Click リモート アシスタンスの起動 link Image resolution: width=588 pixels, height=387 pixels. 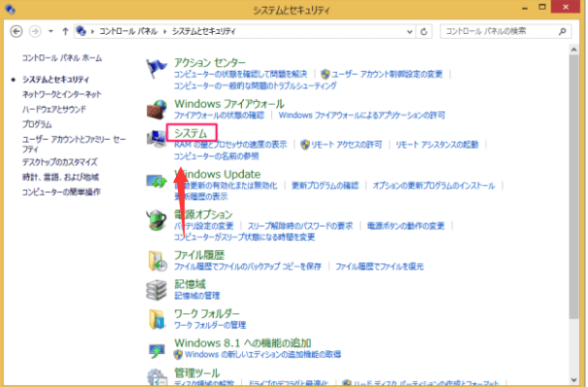tap(437, 144)
